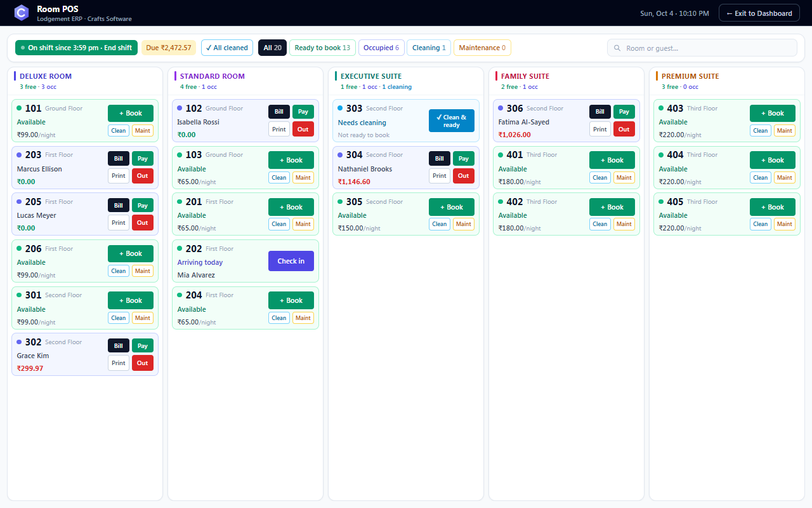Set room 101 to maintenance

pos(143,131)
